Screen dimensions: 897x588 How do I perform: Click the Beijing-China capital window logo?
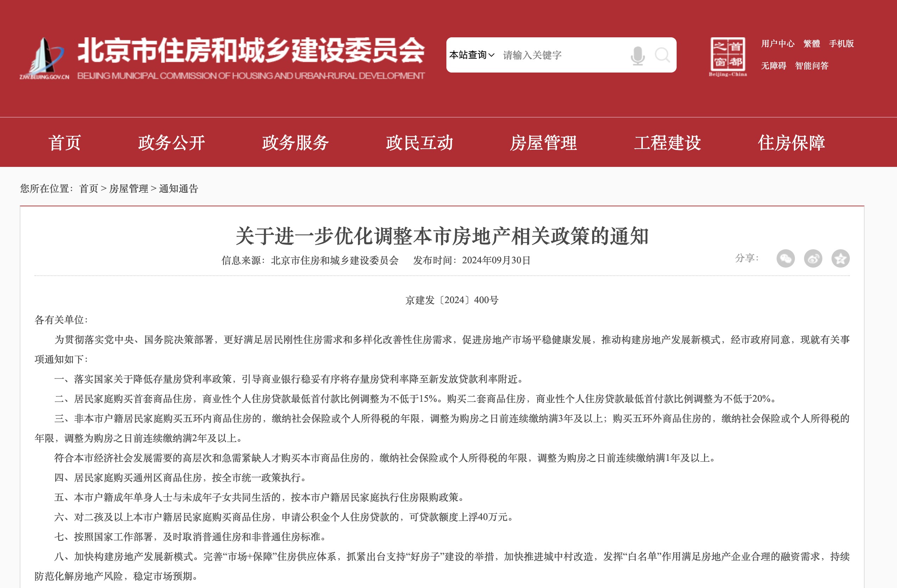click(x=728, y=57)
